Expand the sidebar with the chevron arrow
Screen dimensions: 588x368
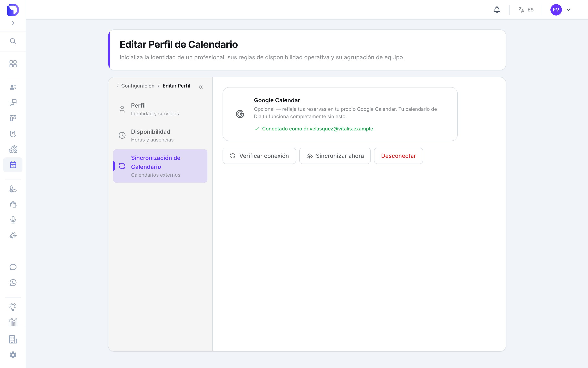point(13,23)
